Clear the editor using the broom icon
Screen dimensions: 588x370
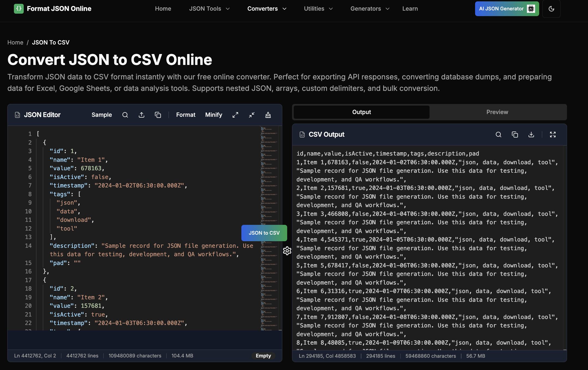click(x=268, y=115)
